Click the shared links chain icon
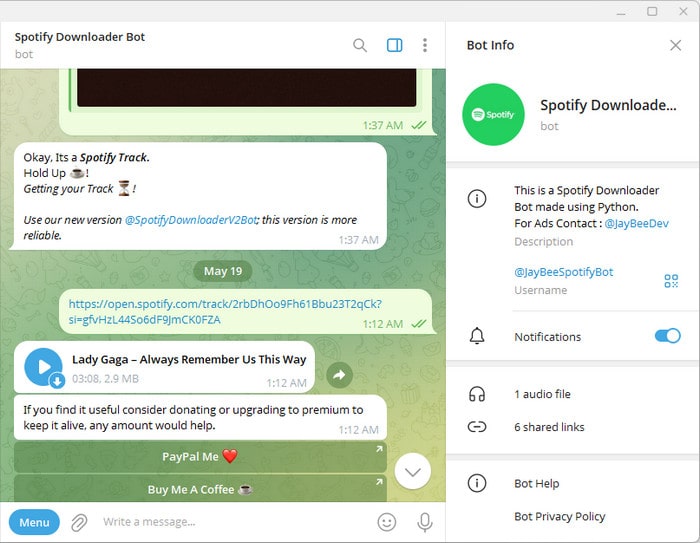This screenshot has width=700, height=543. [x=477, y=427]
